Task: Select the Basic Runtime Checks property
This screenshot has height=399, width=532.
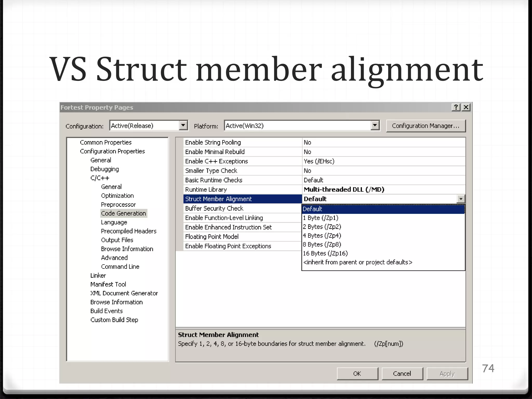Action: coord(243,180)
